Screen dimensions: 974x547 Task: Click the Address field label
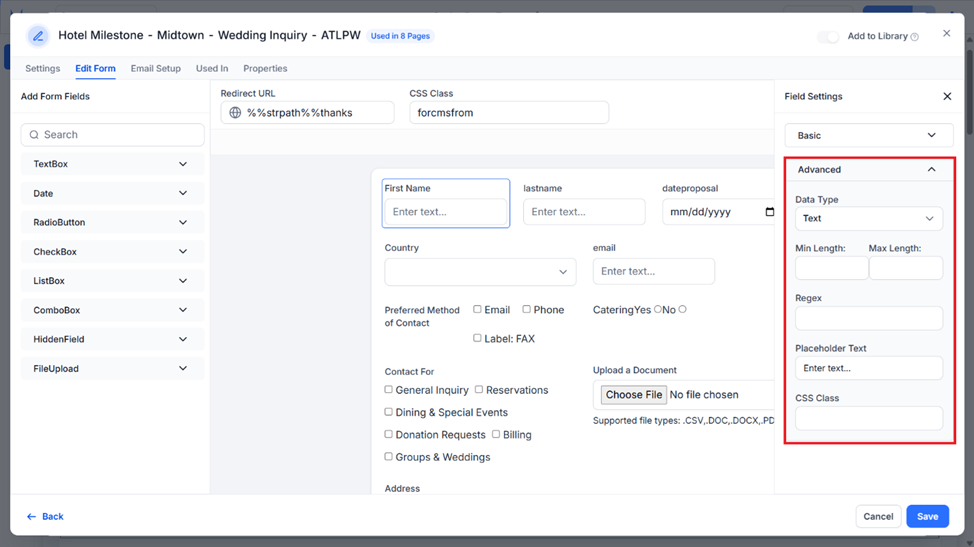click(402, 489)
